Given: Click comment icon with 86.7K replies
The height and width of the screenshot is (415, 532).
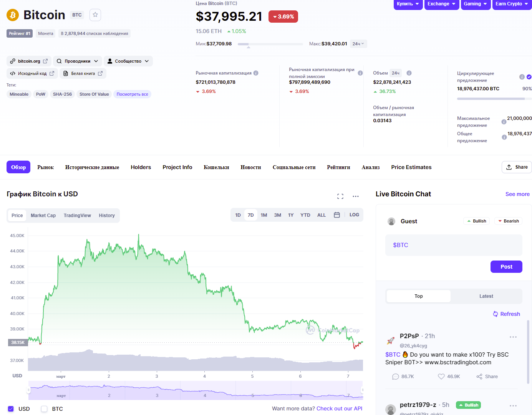Looking at the screenshot, I should [396, 377].
